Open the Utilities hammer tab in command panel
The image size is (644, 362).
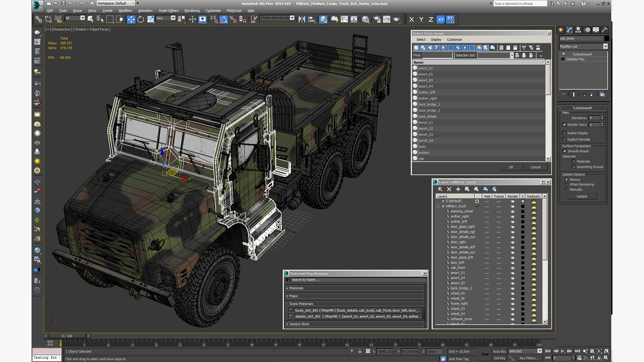click(604, 30)
